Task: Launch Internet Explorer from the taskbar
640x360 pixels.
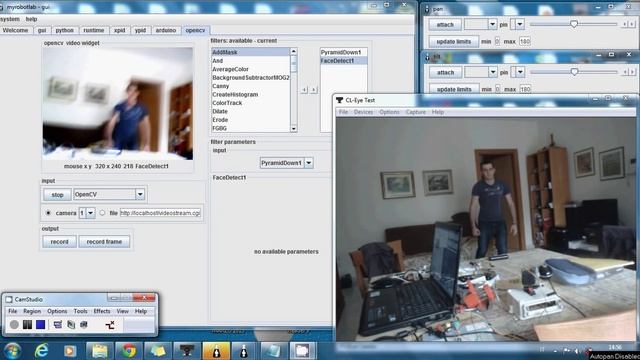Action: 42,351
